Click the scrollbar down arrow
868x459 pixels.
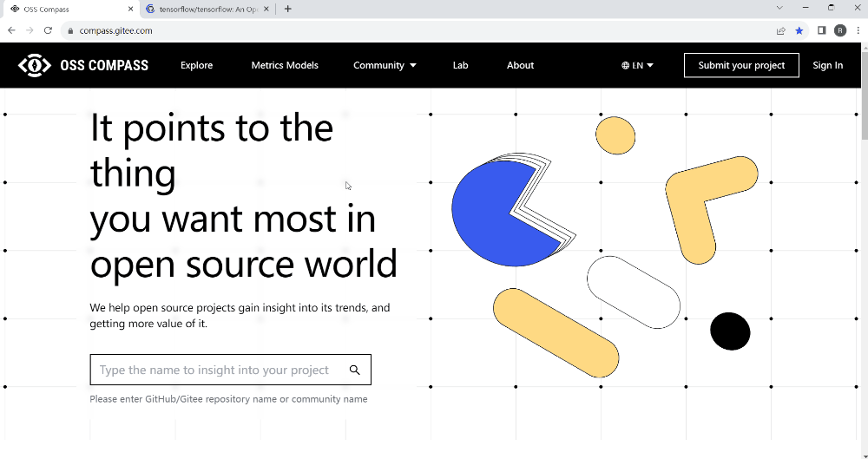click(864, 455)
